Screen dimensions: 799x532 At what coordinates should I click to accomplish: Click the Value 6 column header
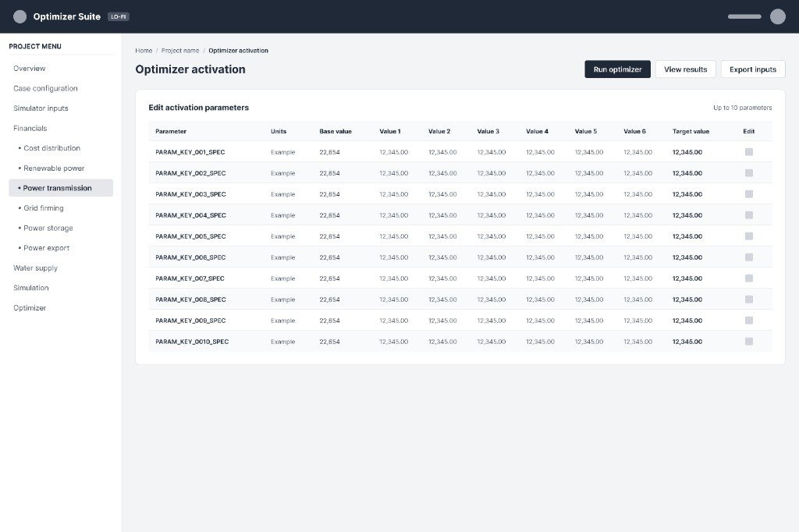pyautogui.click(x=634, y=132)
